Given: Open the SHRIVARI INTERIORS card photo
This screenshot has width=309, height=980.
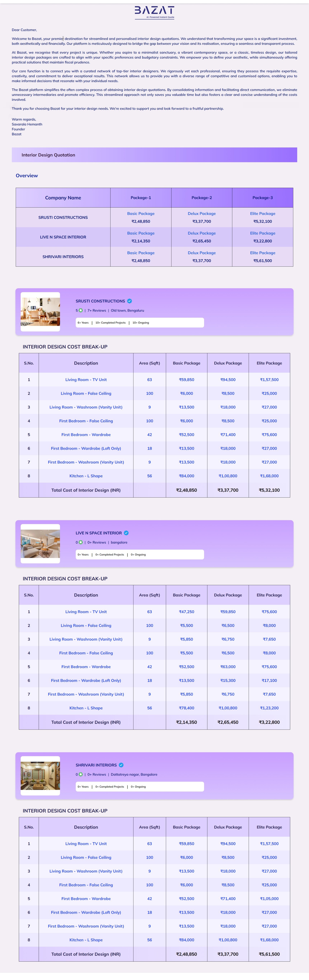Looking at the screenshot, I should pyautogui.click(x=40, y=776).
